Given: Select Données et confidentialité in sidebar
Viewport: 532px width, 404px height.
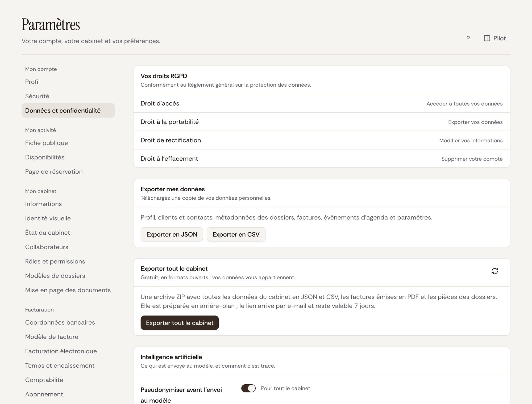Looking at the screenshot, I should point(68,111).
